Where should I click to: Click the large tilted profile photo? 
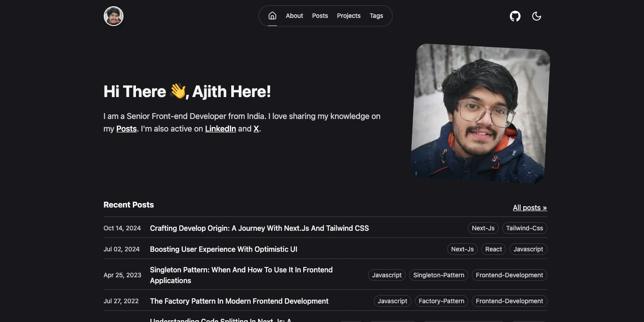click(480, 113)
